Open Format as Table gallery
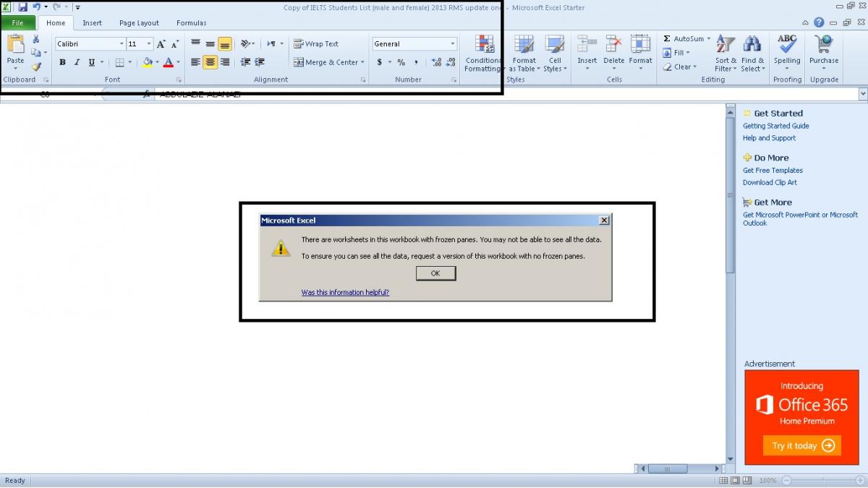 pos(524,53)
